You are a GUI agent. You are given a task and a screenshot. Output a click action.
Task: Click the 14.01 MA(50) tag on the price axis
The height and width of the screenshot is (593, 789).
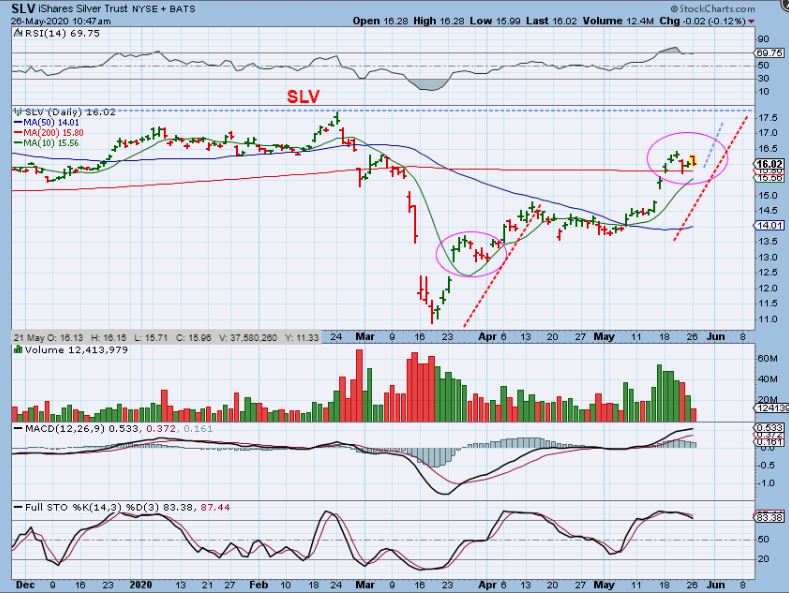(768, 226)
